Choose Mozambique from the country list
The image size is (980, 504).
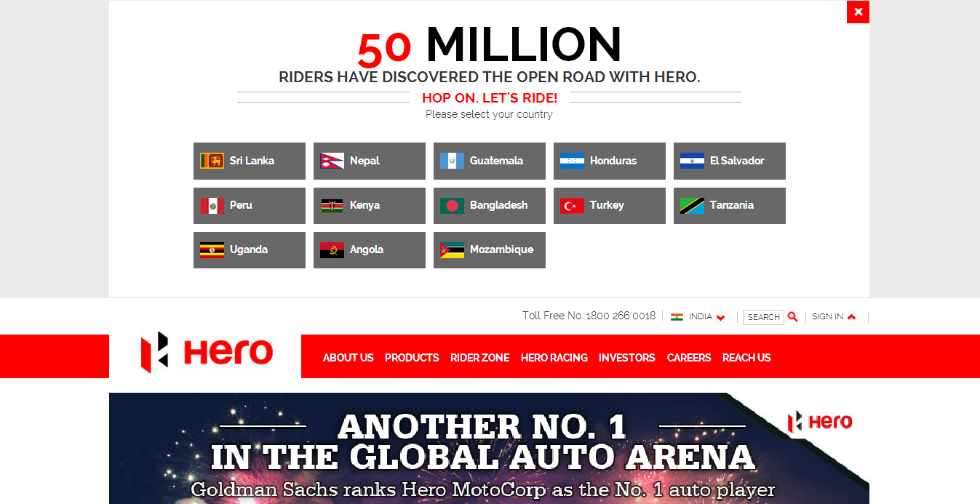(x=489, y=249)
